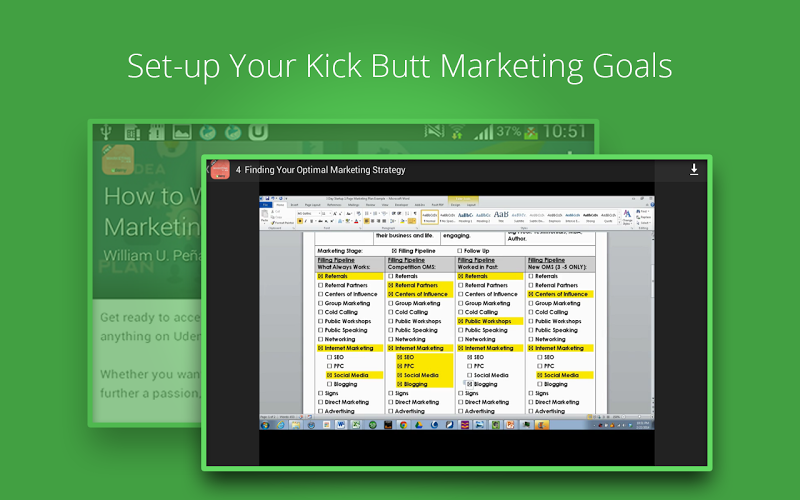Select the Normal style in Styles gallery

pyautogui.click(x=430, y=217)
